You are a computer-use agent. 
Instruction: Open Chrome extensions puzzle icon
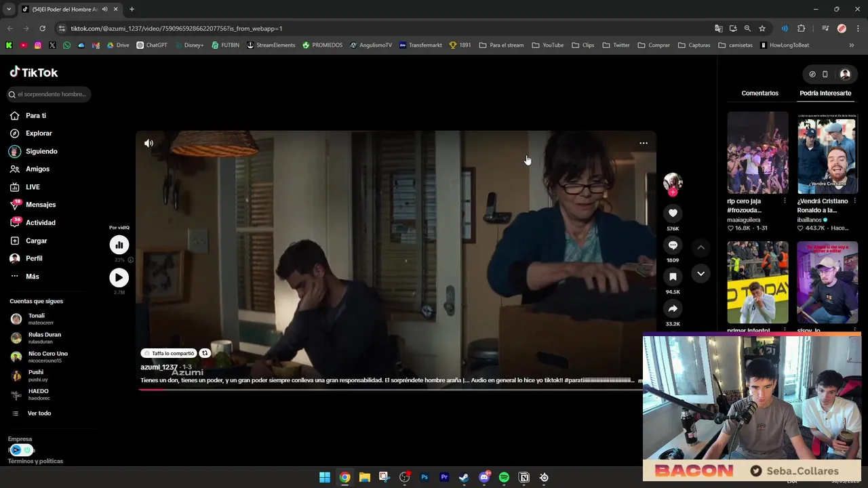pos(802,28)
